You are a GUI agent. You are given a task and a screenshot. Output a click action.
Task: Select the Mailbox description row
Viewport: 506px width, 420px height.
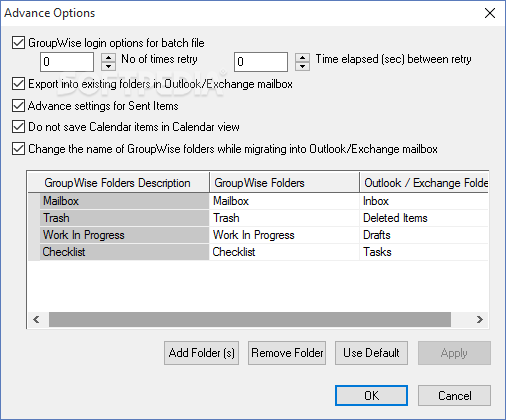click(124, 201)
